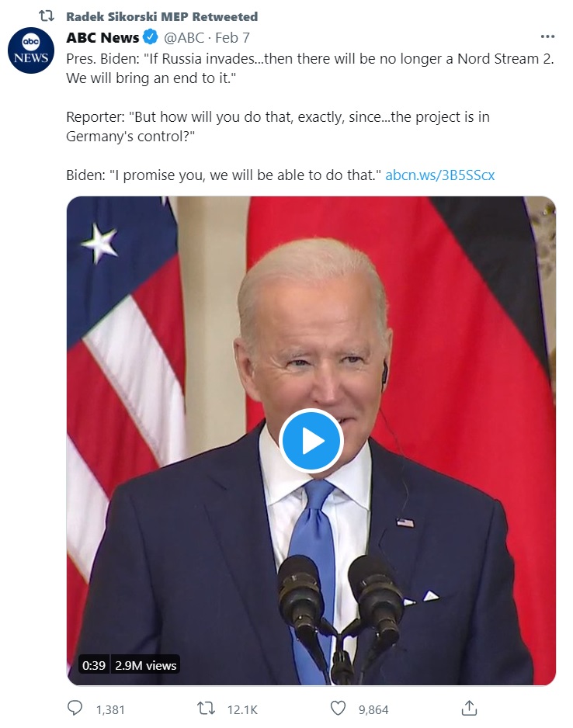The image size is (573, 728).
Task: Click the 0:39 video duration badge
Action: (94, 665)
